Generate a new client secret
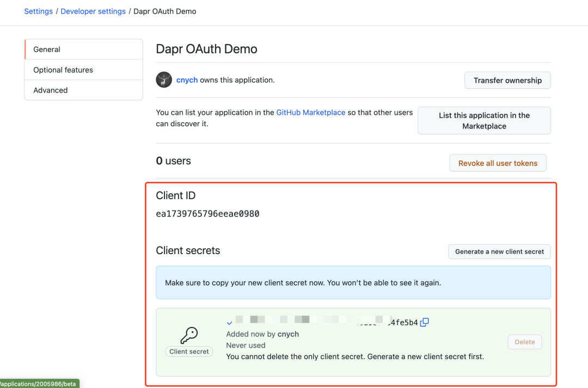The image size is (588, 388). (499, 251)
